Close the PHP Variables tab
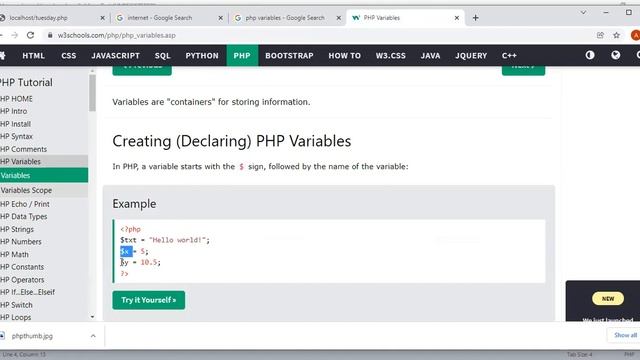 (457, 18)
